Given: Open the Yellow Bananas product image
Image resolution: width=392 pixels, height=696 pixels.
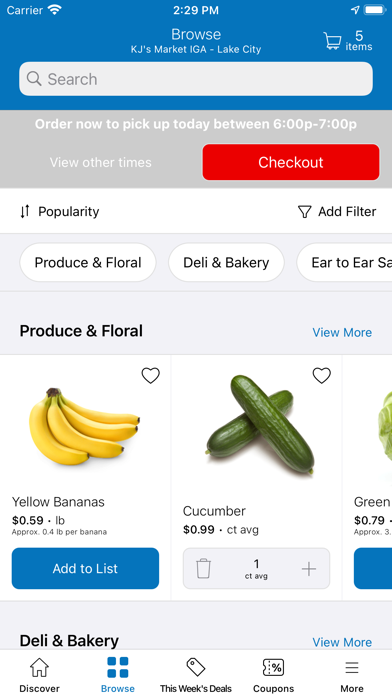Looking at the screenshot, I should click(85, 427).
